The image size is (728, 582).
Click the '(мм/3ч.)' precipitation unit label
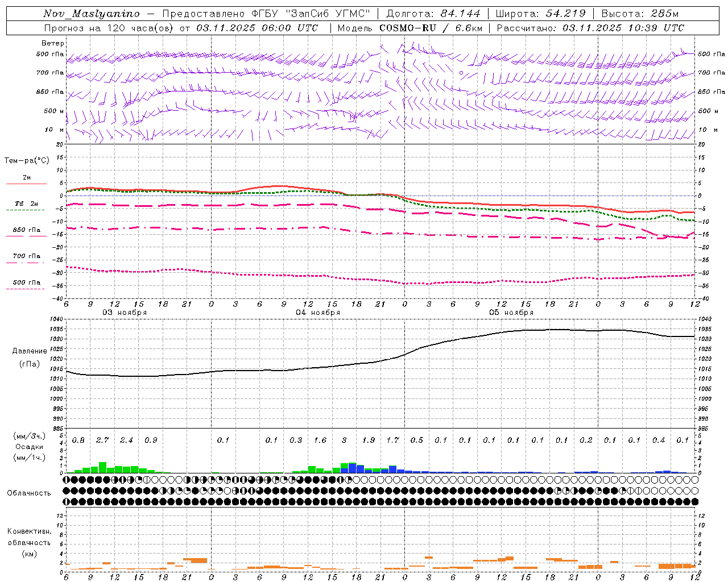click(x=30, y=436)
